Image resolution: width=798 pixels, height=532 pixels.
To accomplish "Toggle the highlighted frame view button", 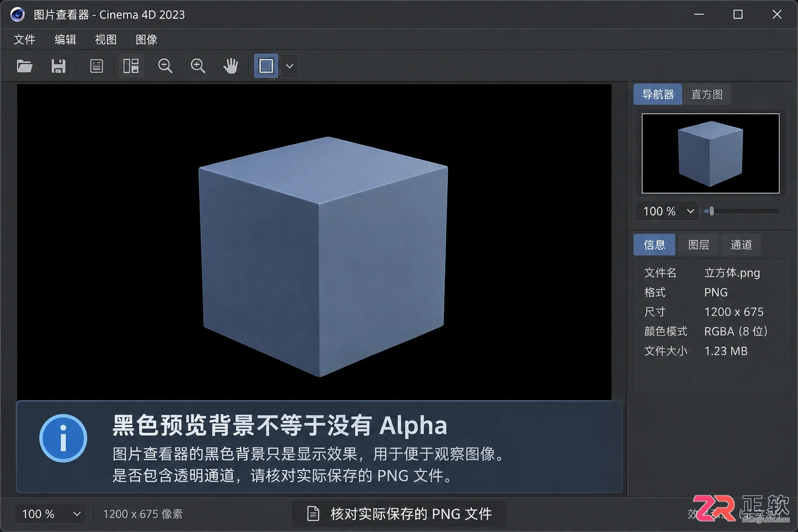I will coord(266,66).
